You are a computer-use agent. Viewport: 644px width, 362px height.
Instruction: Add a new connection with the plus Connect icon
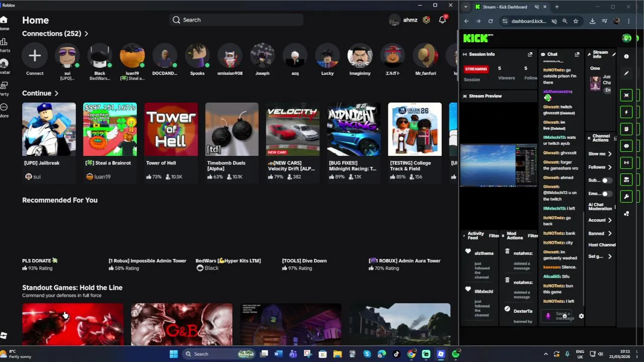click(x=35, y=55)
